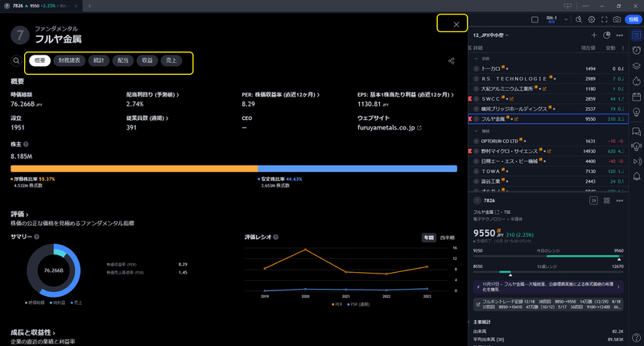Open quick search from the top toolbar
Viewport: 644px width, 346px height.
click(x=578, y=19)
